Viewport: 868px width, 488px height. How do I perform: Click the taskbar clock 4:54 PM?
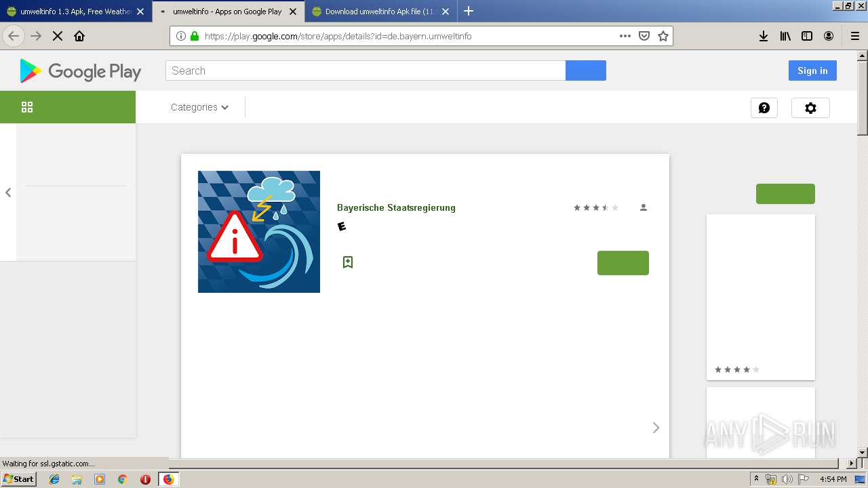click(833, 479)
